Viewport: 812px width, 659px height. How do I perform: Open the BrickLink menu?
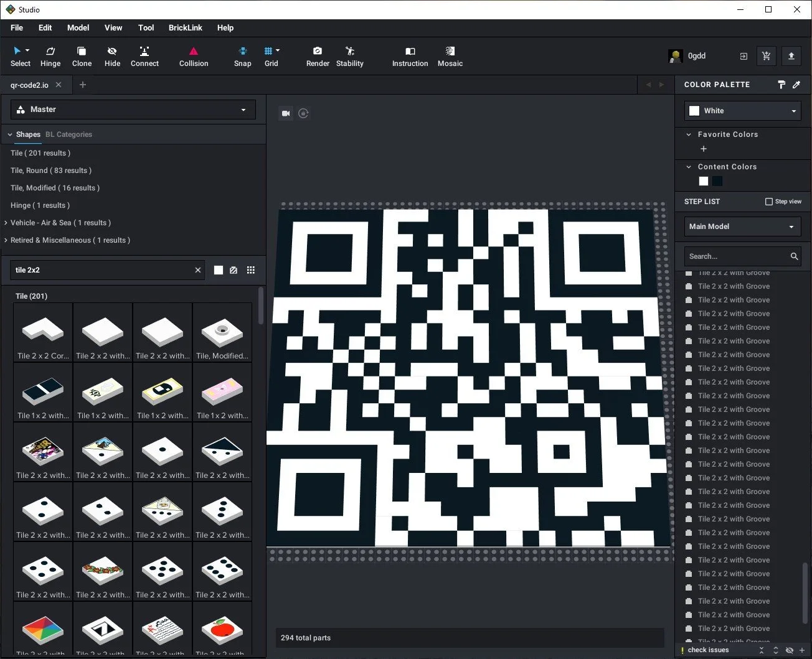[185, 28]
